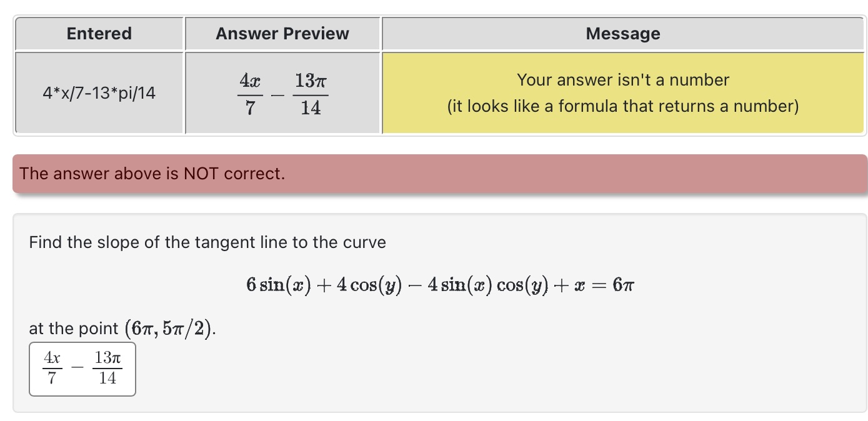Click the answer input box showing 4x/7
The image size is (868, 421).
[x=82, y=369]
